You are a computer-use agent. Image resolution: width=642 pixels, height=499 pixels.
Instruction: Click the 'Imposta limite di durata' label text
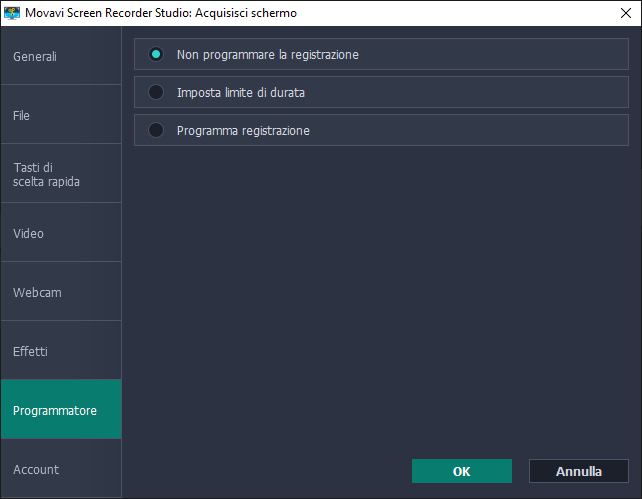[241, 93]
